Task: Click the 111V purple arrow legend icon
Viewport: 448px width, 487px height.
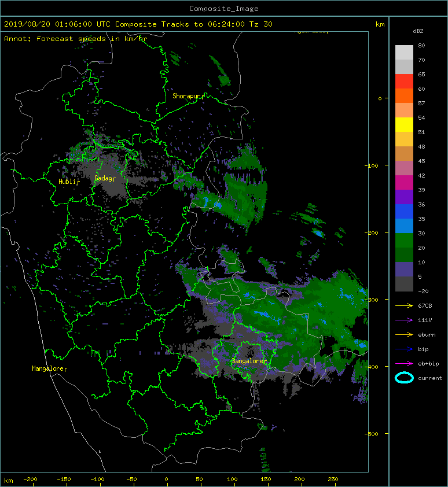Action: coord(404,320)
